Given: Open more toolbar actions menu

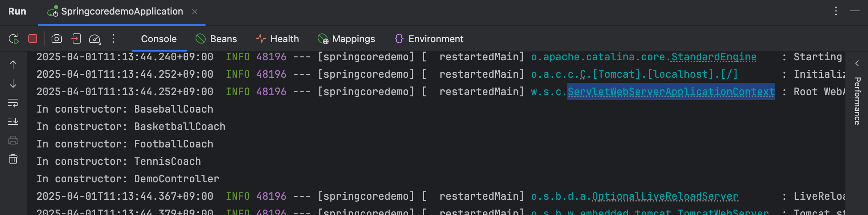Looking at the screenshot, I should [113, 38].
